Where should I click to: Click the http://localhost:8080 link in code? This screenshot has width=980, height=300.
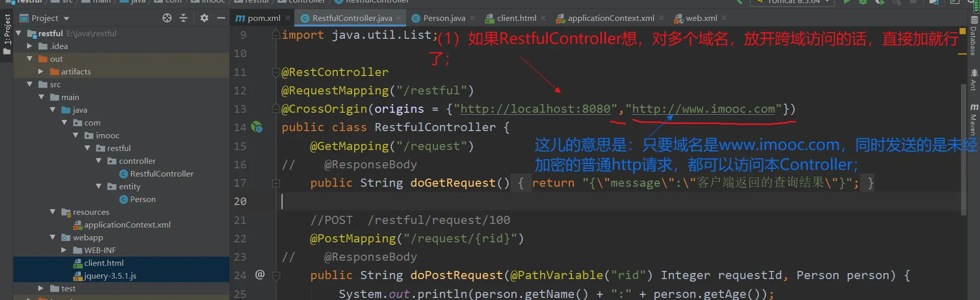click(535, 109)
